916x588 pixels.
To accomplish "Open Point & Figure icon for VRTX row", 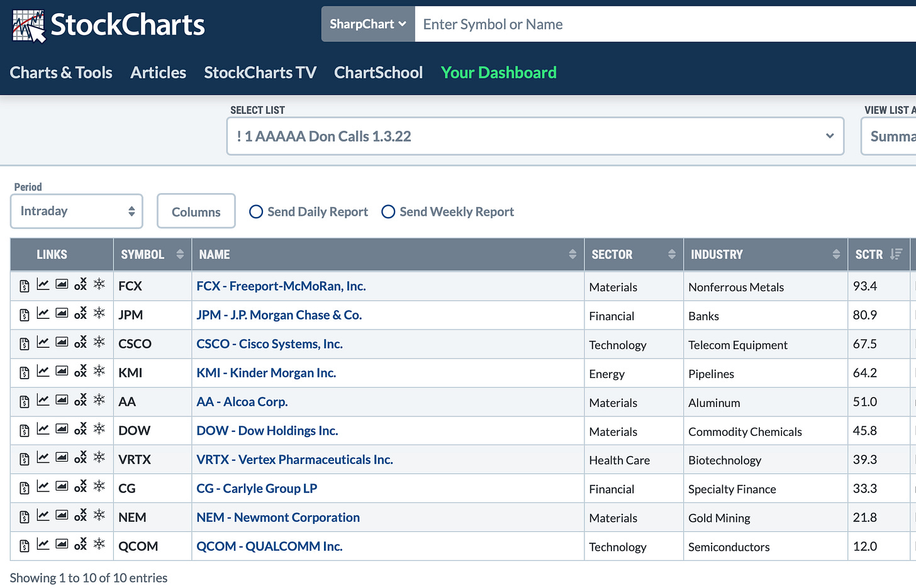I will [81, 458].
